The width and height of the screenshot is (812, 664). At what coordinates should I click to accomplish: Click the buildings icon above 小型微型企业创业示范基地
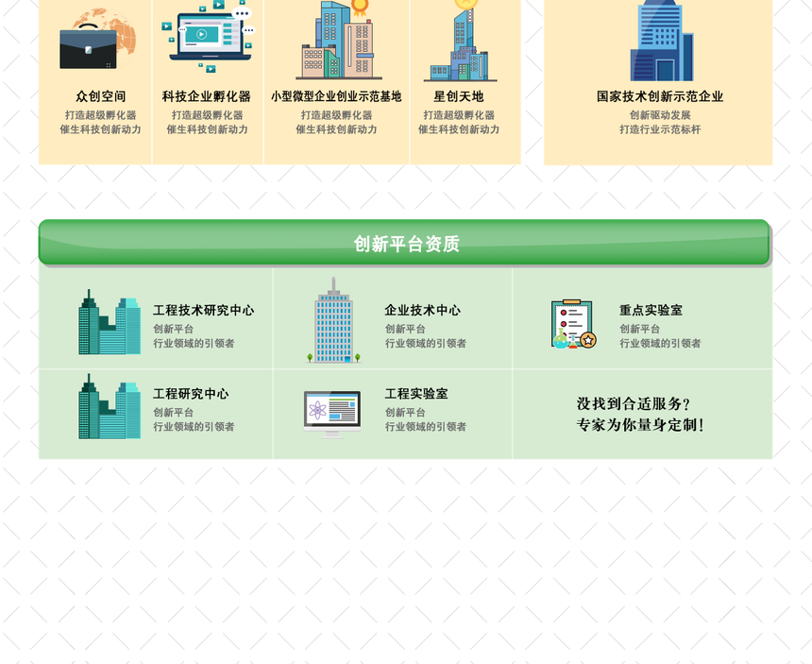click(x=339, y=40)
